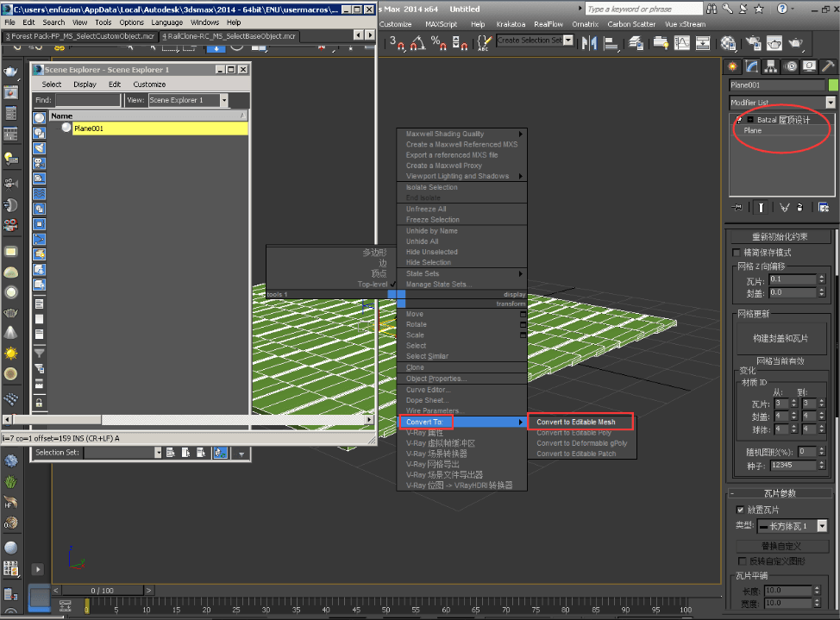
Task: Choose Convert to Editable Mesh
Action: point(576,422)
